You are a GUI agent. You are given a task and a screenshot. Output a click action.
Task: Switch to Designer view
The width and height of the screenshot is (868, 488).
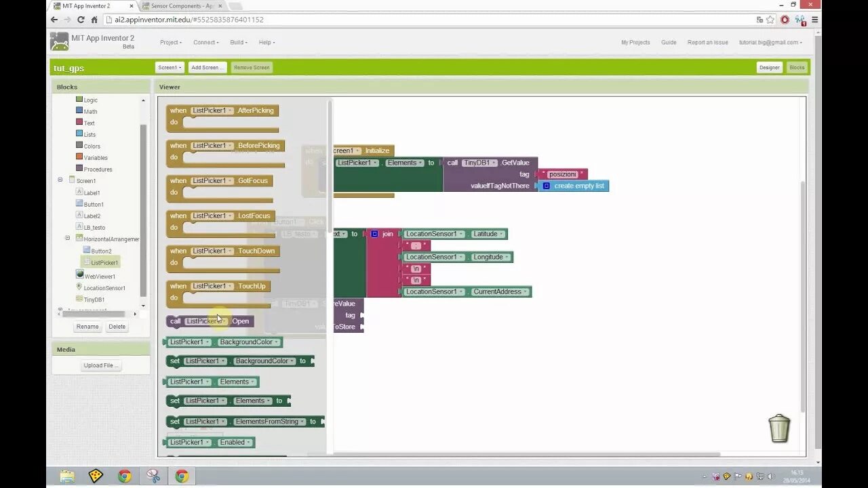click(770, 67)
